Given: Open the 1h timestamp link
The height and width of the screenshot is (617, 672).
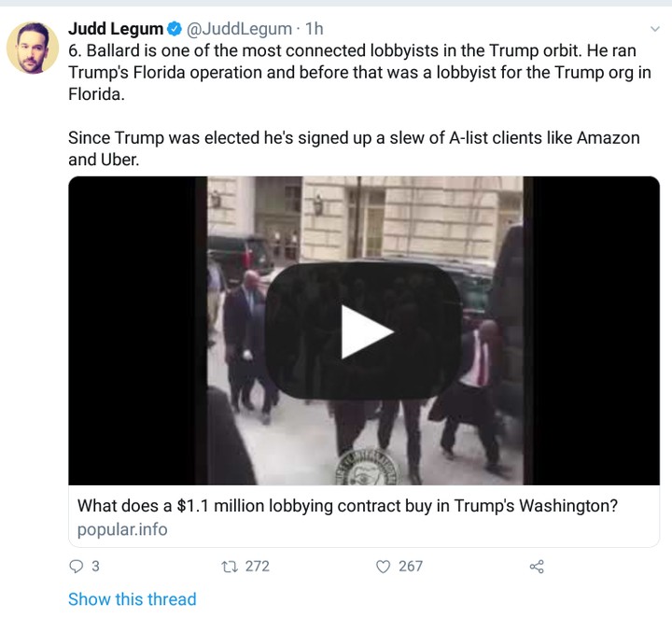Looking at the screenshot, I should coord(315,29).
